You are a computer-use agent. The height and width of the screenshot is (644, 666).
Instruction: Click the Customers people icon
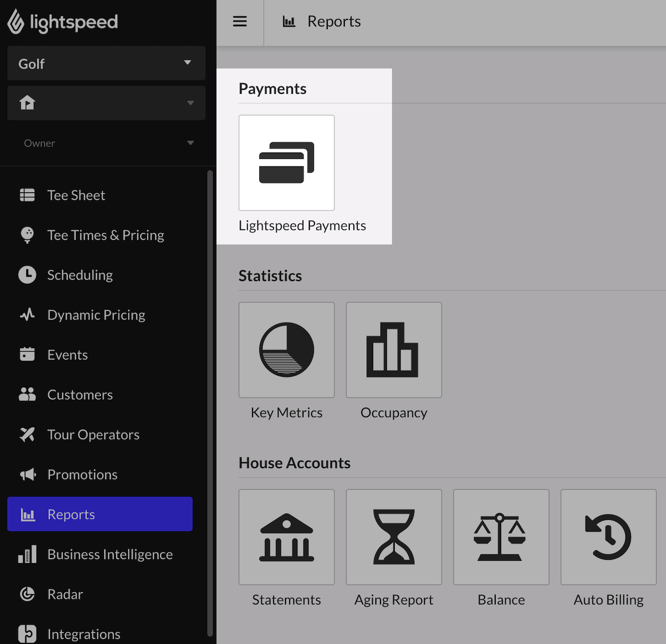pos(27,394)
